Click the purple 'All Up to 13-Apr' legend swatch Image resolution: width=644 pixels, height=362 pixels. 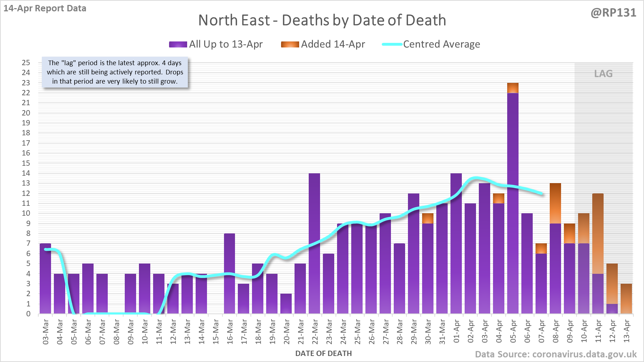tap(178, 44)
